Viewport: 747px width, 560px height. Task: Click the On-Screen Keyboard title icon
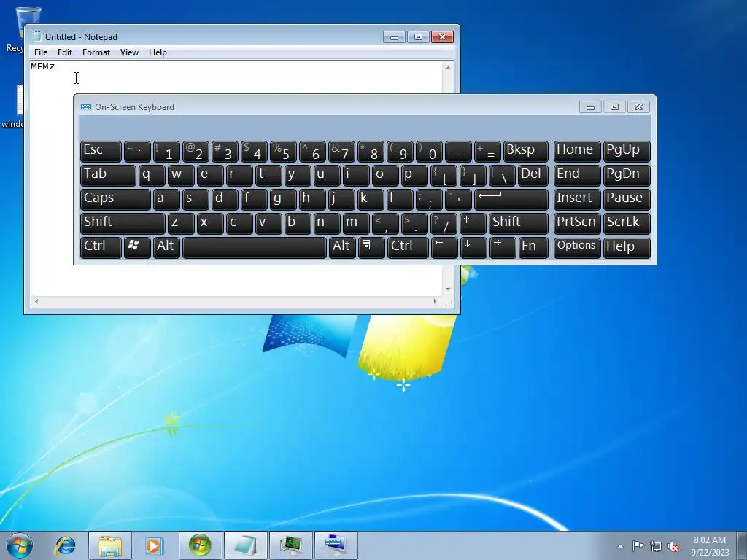click(x=86, y=107)
